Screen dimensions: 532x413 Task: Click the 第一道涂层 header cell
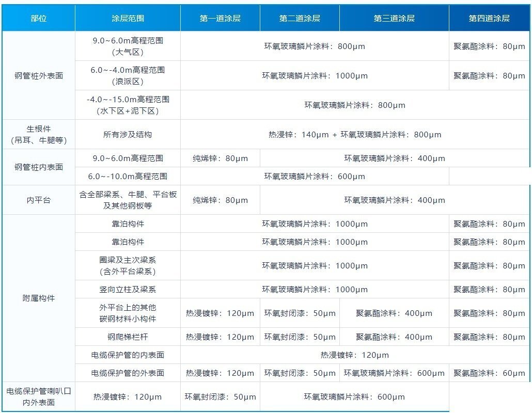pyautogui.click(x=220, y=18)
